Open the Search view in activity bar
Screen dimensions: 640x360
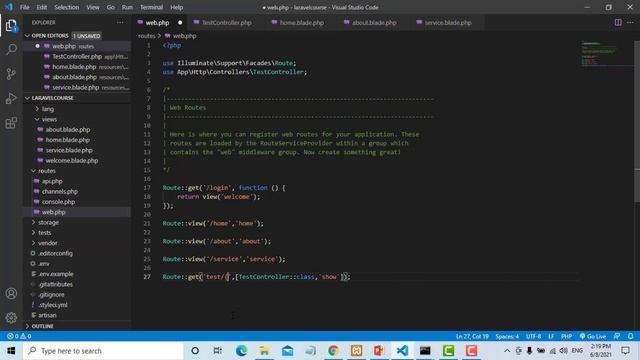(11, 49)
